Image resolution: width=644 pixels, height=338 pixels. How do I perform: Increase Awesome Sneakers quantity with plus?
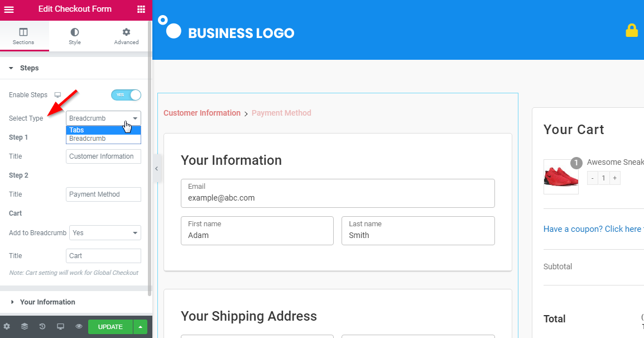coord(615,178)
